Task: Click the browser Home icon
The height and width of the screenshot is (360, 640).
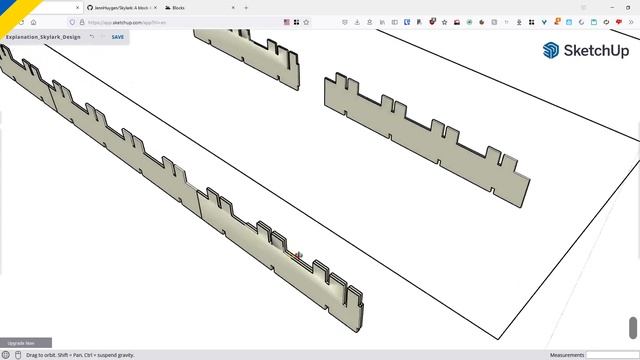Action: pos(33,22)
